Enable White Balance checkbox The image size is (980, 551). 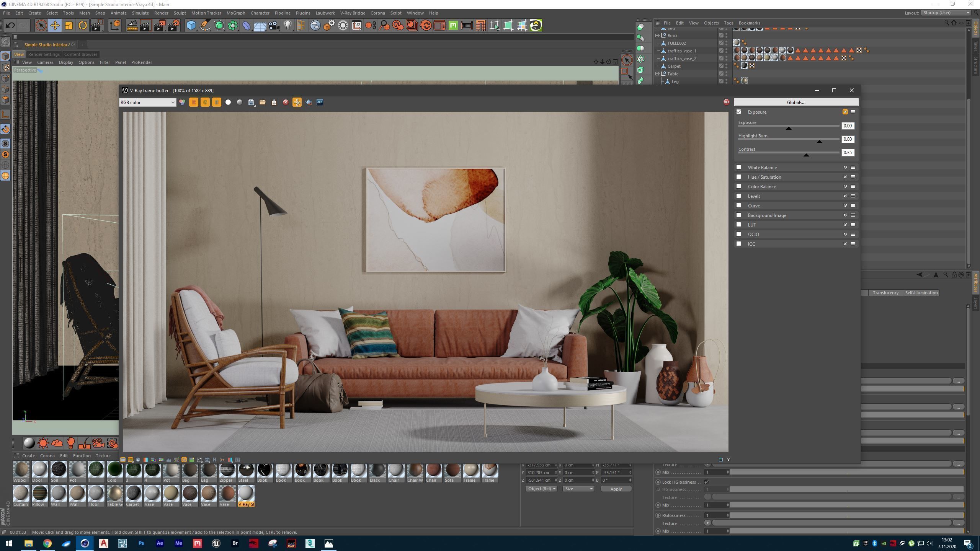coord(739,167)
